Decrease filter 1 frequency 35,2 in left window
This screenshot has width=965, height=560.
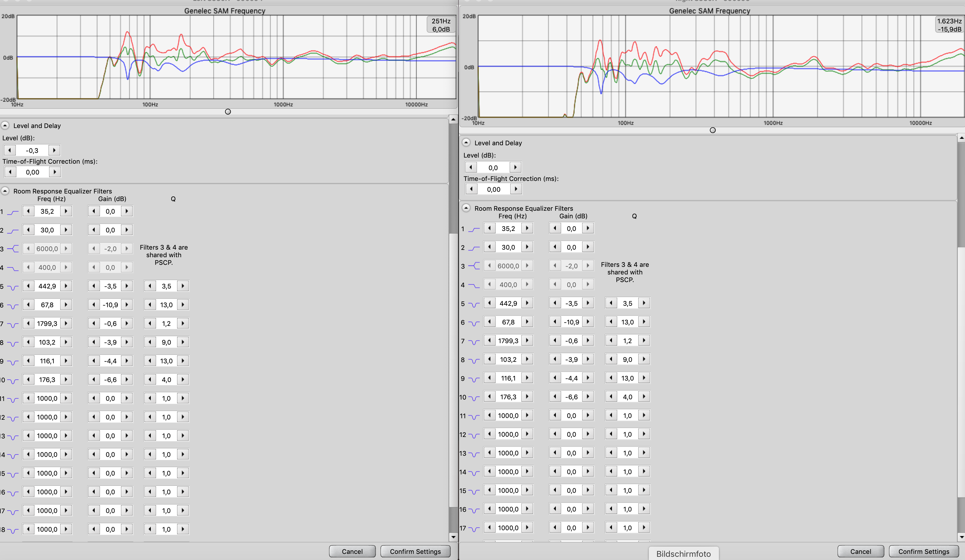click(x=28, y=211)
